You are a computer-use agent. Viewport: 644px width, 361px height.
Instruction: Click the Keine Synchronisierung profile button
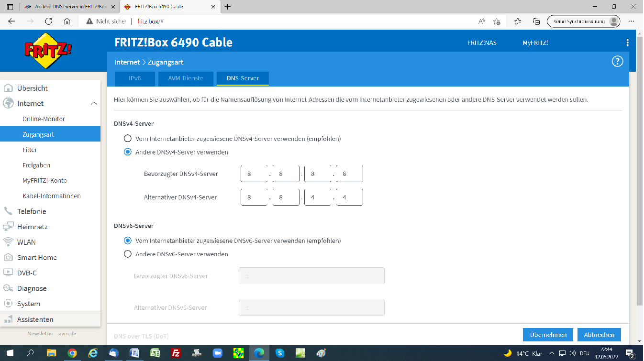[585, 21]
